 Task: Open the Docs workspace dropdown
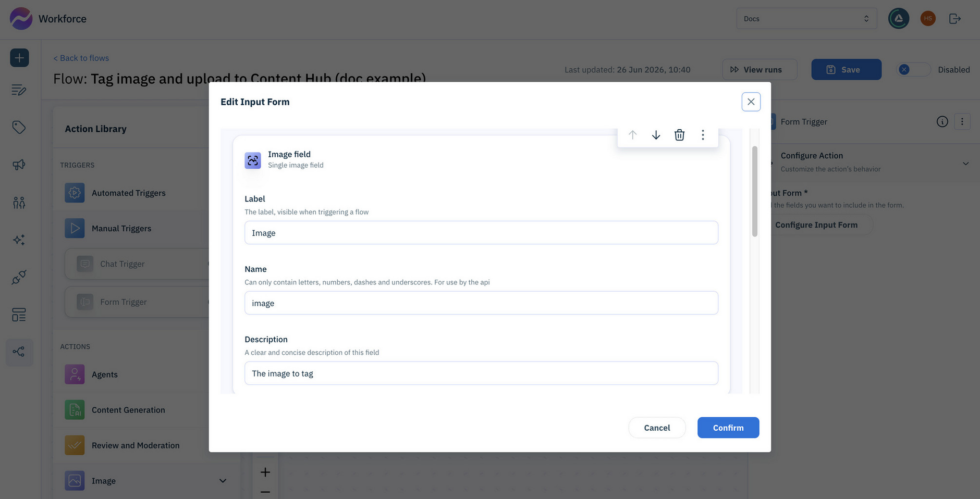(x=806, y=19)
